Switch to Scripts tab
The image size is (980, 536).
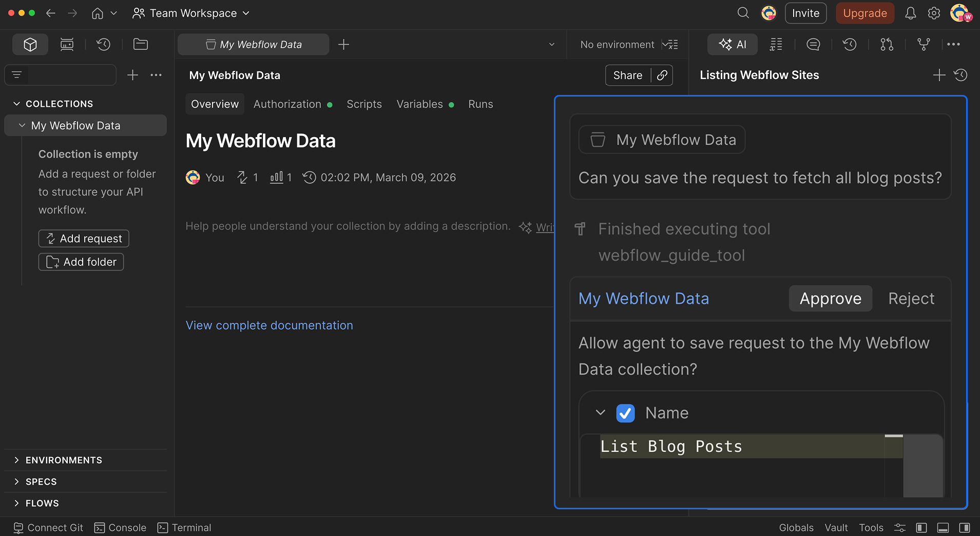tap(364, 104)
